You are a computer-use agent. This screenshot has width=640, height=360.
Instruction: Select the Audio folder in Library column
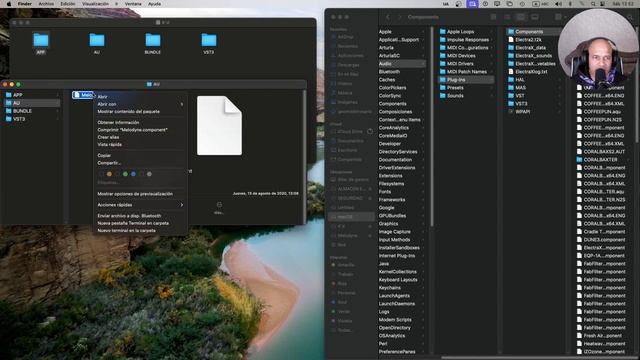click(x=401, y=64)
